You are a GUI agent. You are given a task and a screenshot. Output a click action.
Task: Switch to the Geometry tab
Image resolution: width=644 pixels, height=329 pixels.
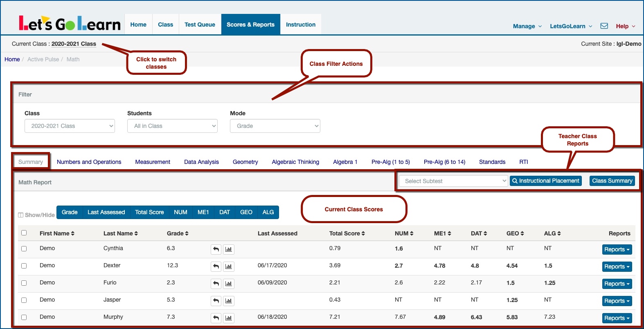pyautogui.click(x=245, y=162)
